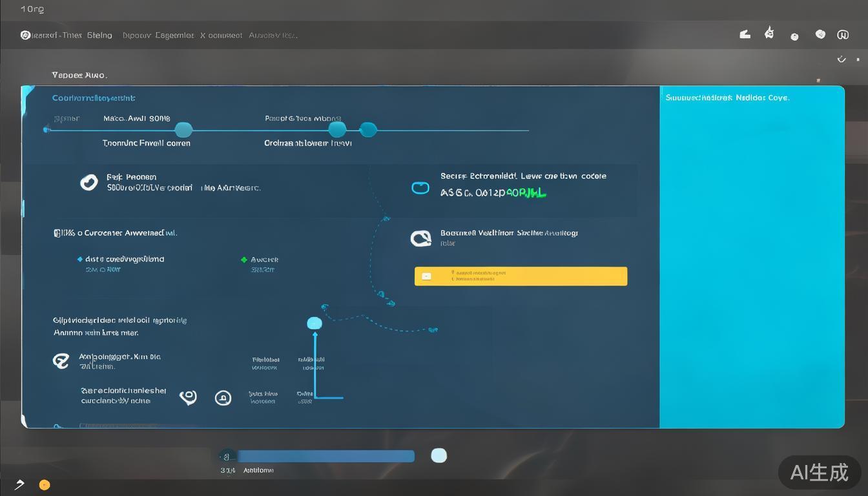This screenshot has width=868, height=496.
Task: Click the yellow banner button
Action: pos(521,276)
